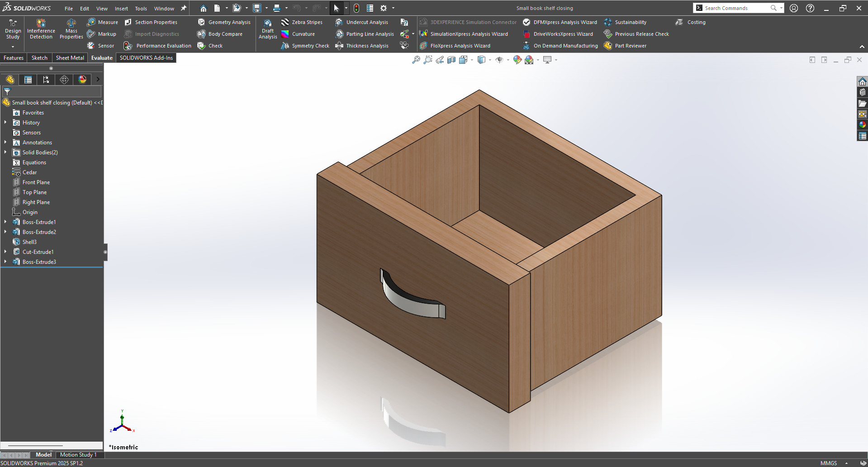Select the Curvature analysis icon
868x467 pixels.
tap(285, 34)
